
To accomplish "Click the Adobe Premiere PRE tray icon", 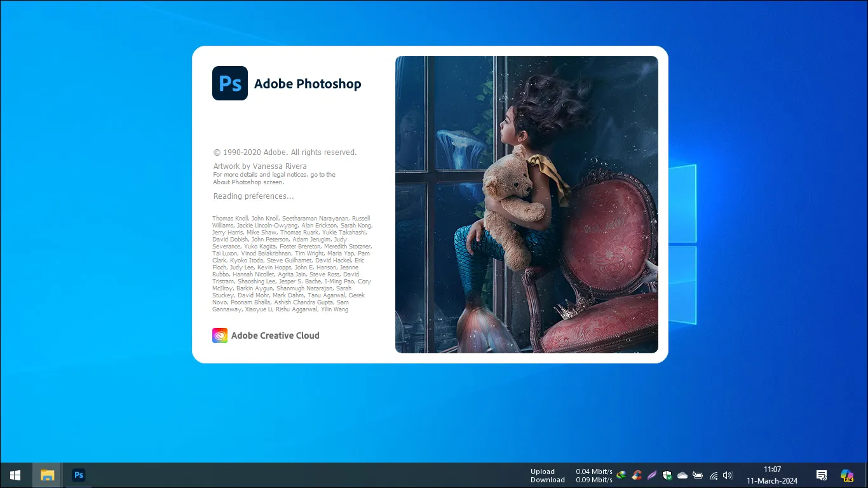I will coord(848,475).
